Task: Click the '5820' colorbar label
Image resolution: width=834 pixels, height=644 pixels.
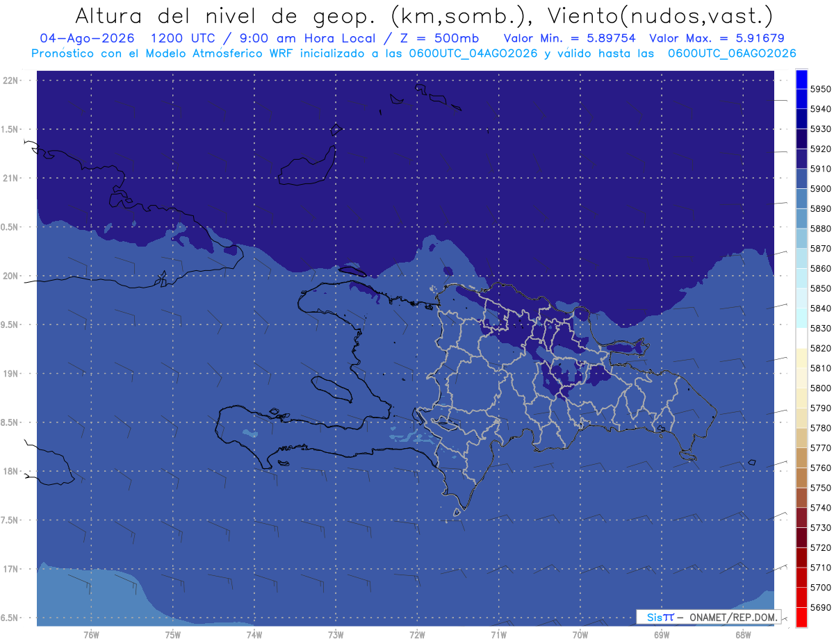Action: (x=820, y=348)
